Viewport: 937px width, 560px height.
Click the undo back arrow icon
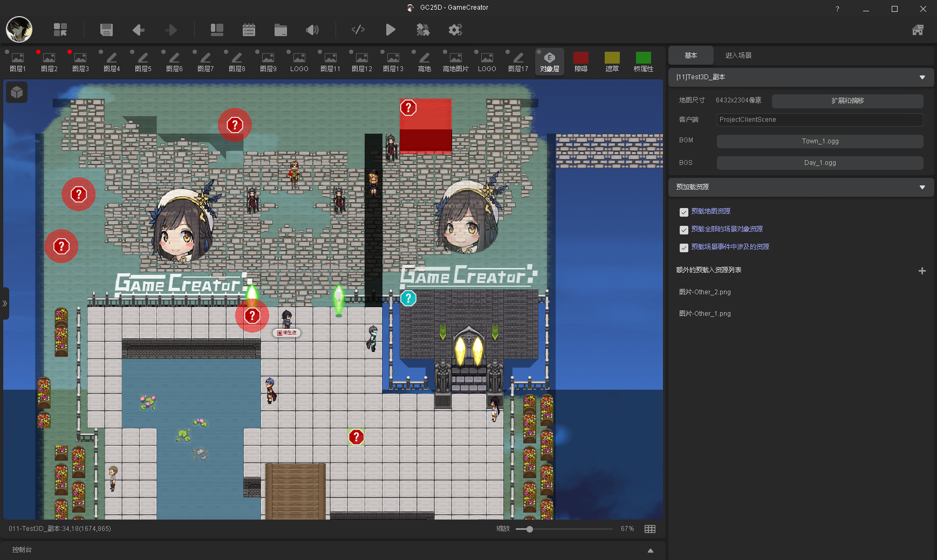139,30
